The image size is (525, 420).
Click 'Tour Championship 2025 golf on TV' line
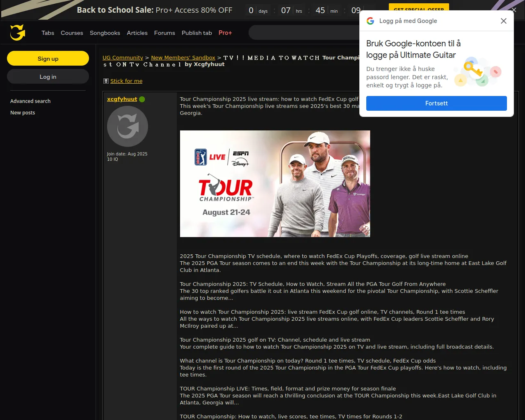[x=275, y=340]
